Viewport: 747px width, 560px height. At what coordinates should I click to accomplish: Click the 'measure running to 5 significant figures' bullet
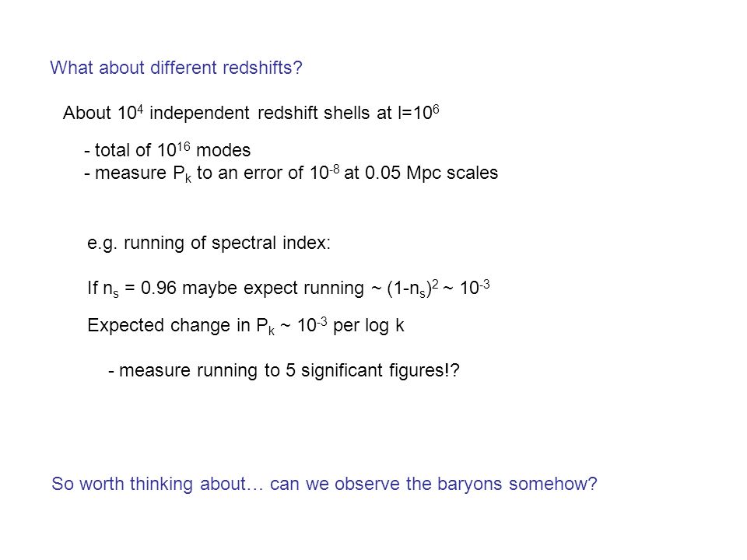point(284,370)
